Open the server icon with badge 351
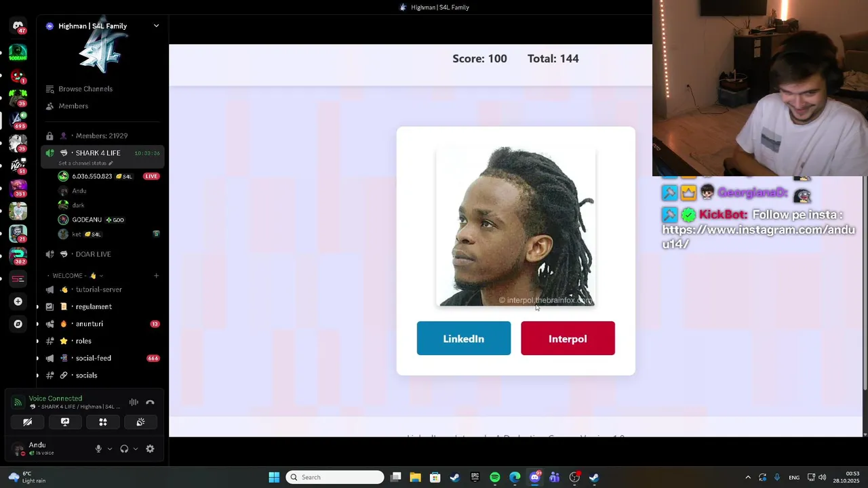The width and height of the screenshot is (868, 488). 18,187
